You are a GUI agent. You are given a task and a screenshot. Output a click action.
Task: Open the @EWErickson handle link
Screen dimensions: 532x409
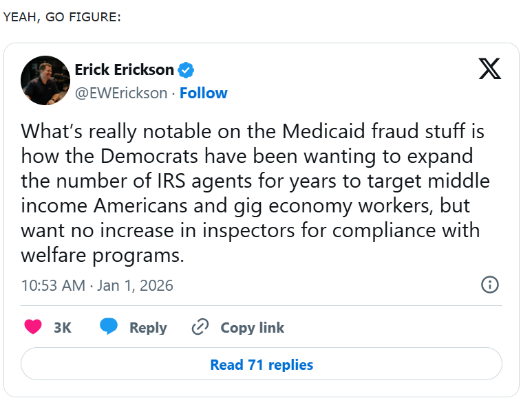[120, 93]
